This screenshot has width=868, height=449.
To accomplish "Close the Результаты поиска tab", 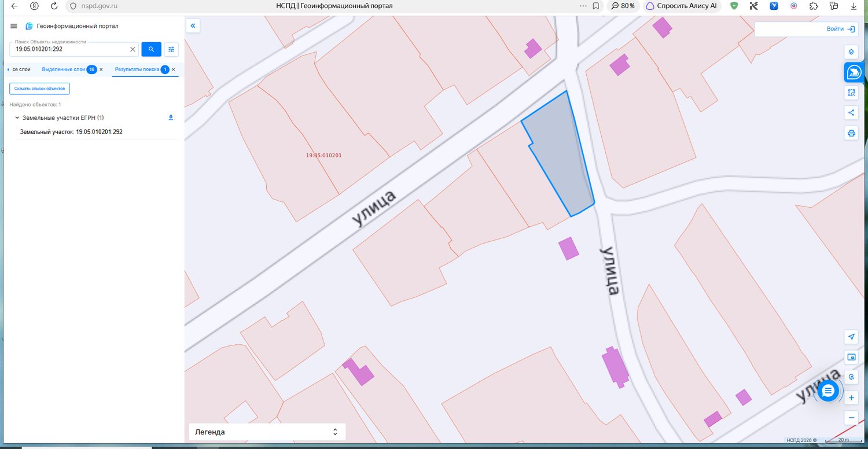I will pos(174,69).
